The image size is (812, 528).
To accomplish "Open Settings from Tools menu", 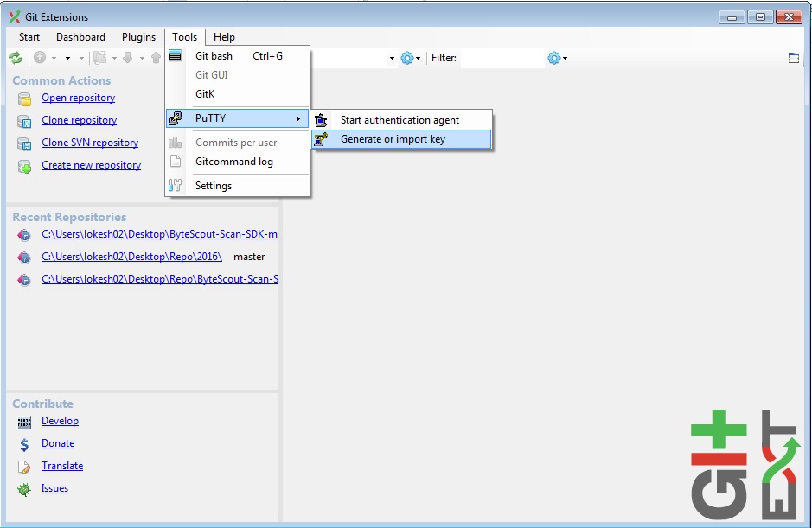I will [238, 185].
